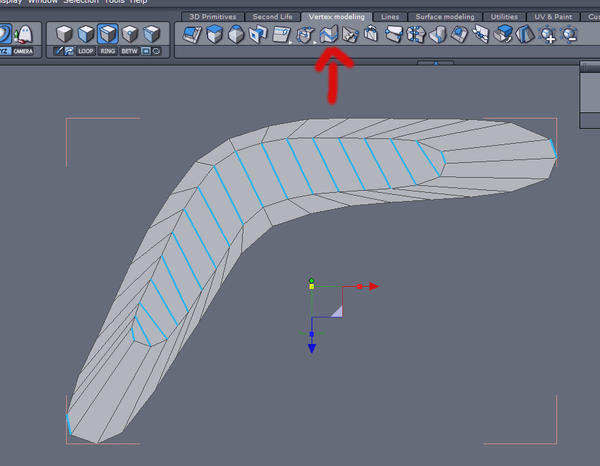
Task: Switch to Select Objects mode, plain cube
Action: (x=64, y=34)
